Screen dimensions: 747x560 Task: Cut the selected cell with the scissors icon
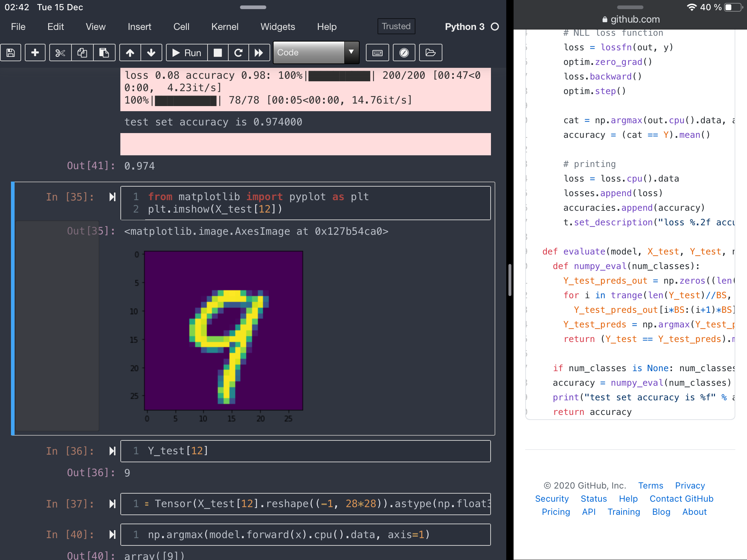coord(60,52)
